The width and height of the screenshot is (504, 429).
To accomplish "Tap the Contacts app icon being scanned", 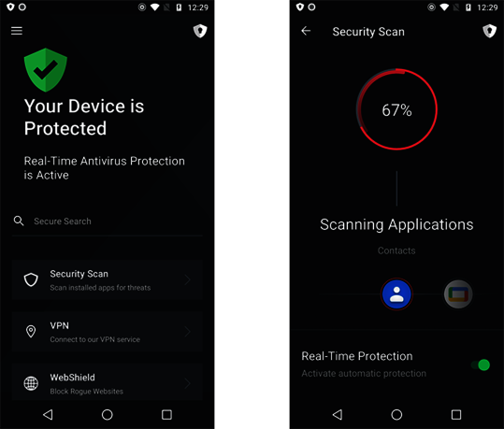I will pos(396,294).
